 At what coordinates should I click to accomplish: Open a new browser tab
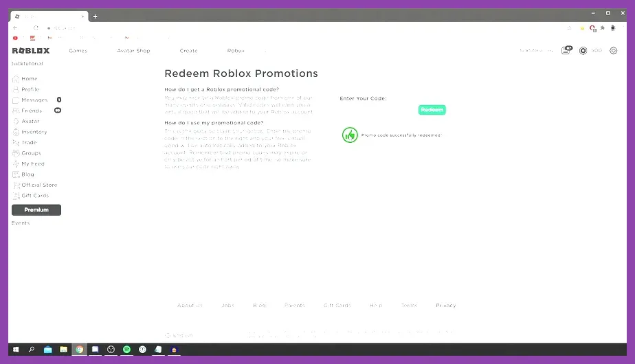(95, 16)
